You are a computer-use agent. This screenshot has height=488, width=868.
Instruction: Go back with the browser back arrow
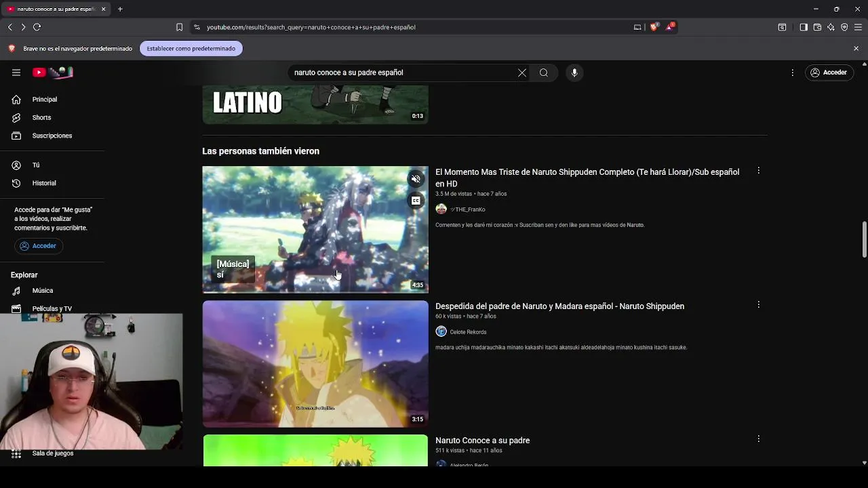point(10,27)
